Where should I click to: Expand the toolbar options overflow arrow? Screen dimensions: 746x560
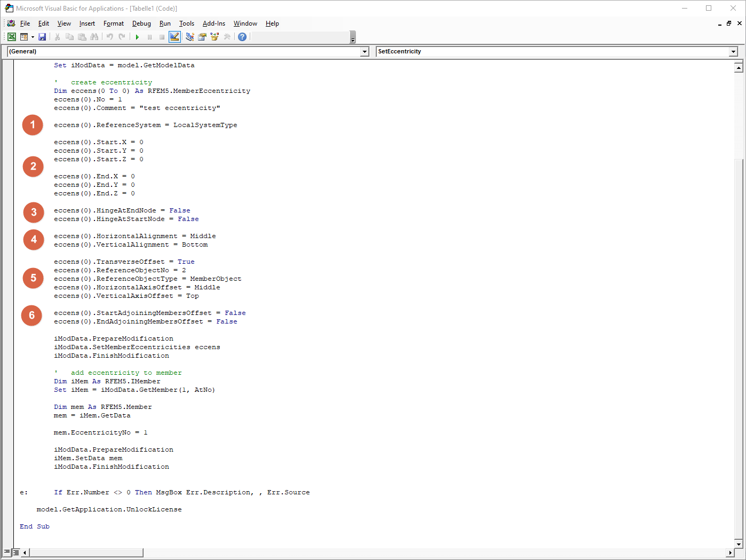point(353,37)
